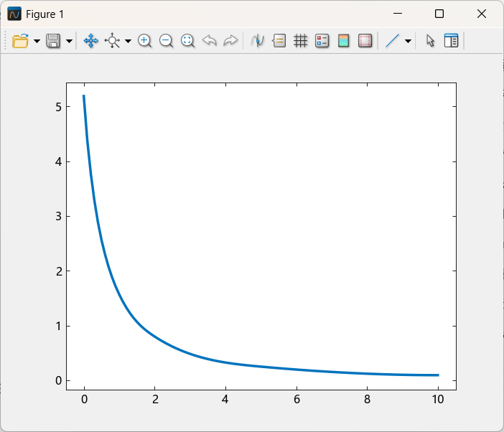Screen dimensions: 504x432
Task: Select the rotate/orbit view tool
Action: pos(112,41)
